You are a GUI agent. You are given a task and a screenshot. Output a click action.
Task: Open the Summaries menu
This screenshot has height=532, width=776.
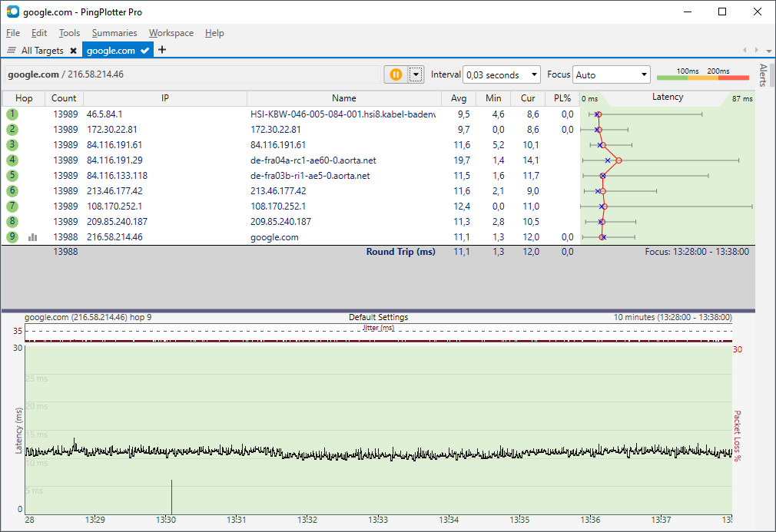[114, 33]
